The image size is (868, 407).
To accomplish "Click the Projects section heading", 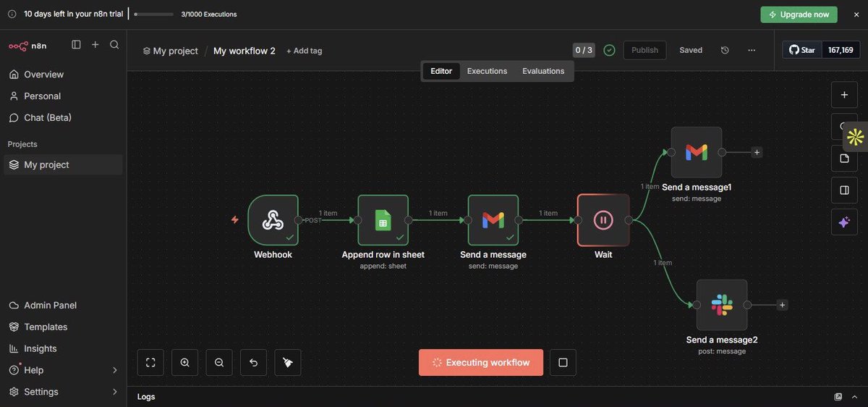I will (x=22, y=144).
